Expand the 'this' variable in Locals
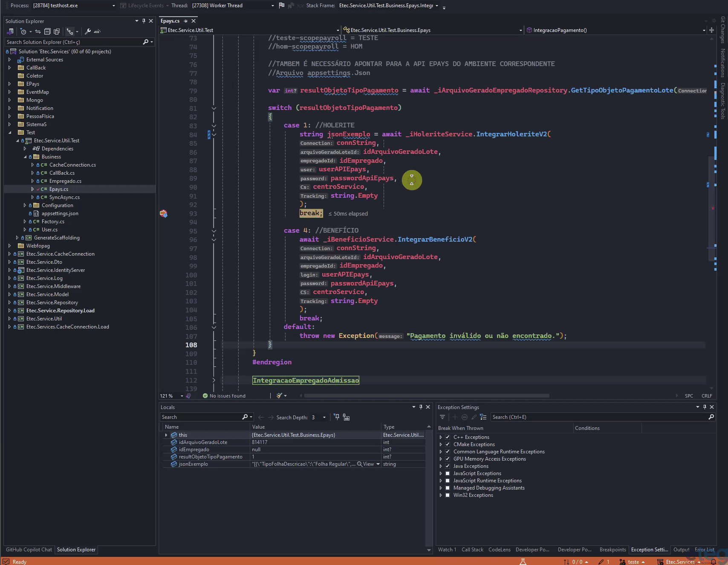This screenshot has height=565, width=728. [166, 435]
